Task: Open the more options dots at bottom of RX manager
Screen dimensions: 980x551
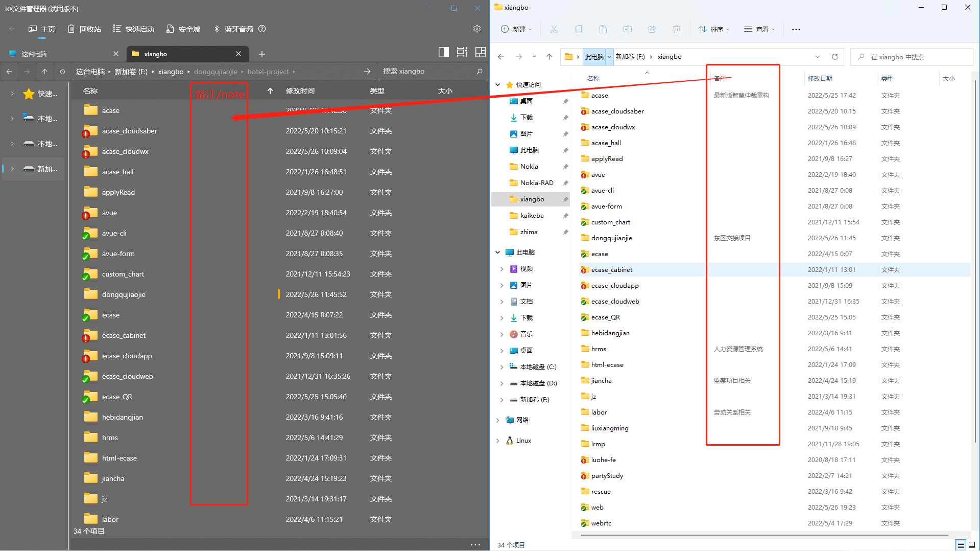Action: 475,545
